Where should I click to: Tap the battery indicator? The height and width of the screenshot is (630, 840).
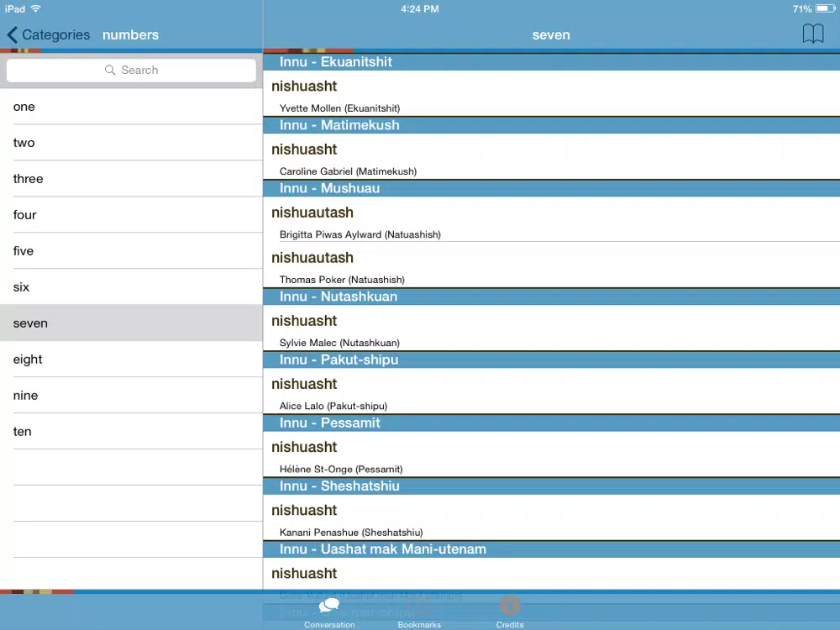click(x=825, y=8)
